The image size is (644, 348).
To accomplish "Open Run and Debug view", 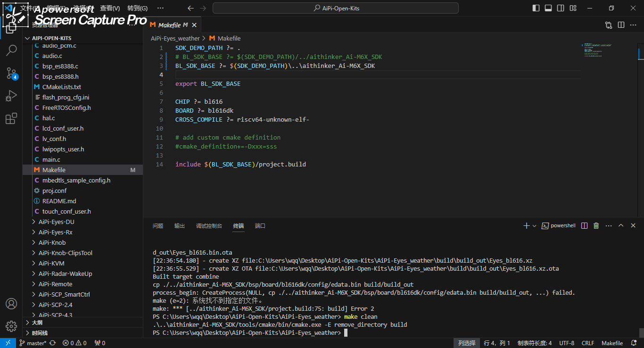I will point(11,96).
